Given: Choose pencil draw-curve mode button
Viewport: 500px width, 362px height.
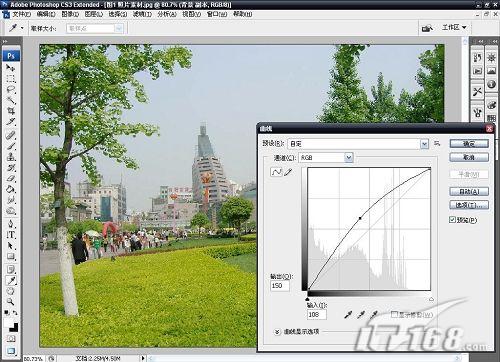Looking at the screenshot, I should coord(288,172).
